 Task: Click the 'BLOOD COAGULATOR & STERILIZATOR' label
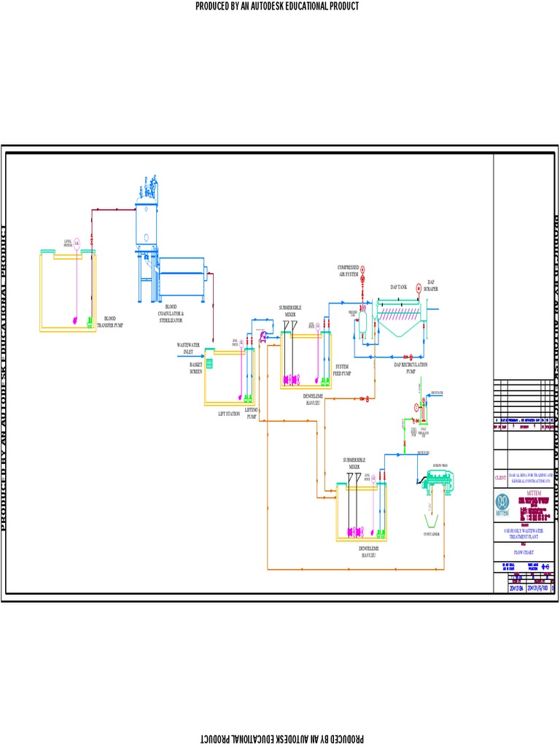[x=171, y=314]
